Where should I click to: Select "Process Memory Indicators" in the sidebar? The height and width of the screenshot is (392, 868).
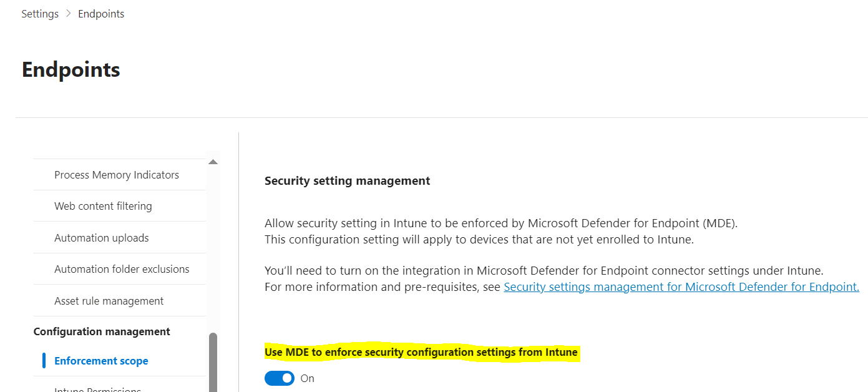116,174
